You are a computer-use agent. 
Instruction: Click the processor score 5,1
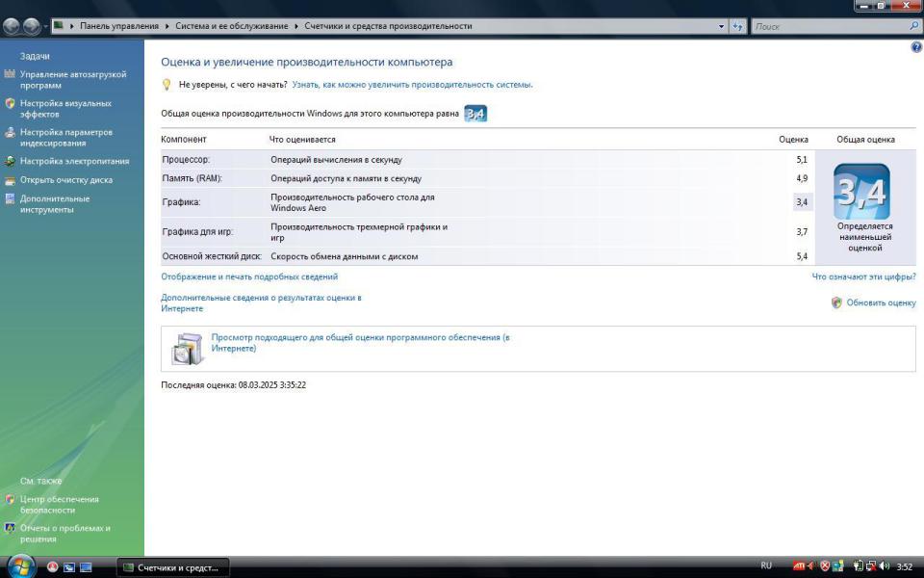click(802, 160)
